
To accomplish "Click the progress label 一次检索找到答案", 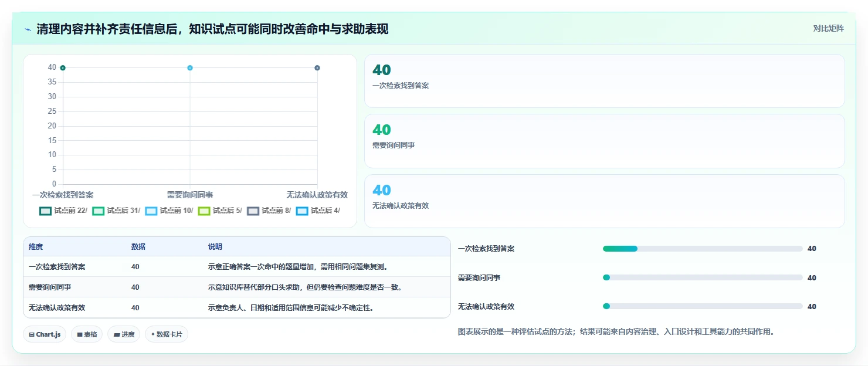I will (x=486, y=249).
